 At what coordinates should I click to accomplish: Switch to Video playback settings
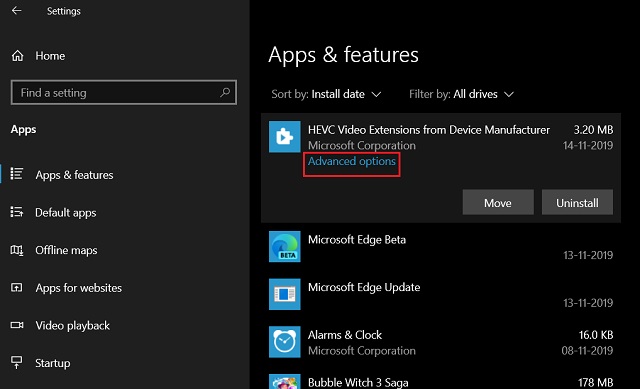click(x=72, y=325)
